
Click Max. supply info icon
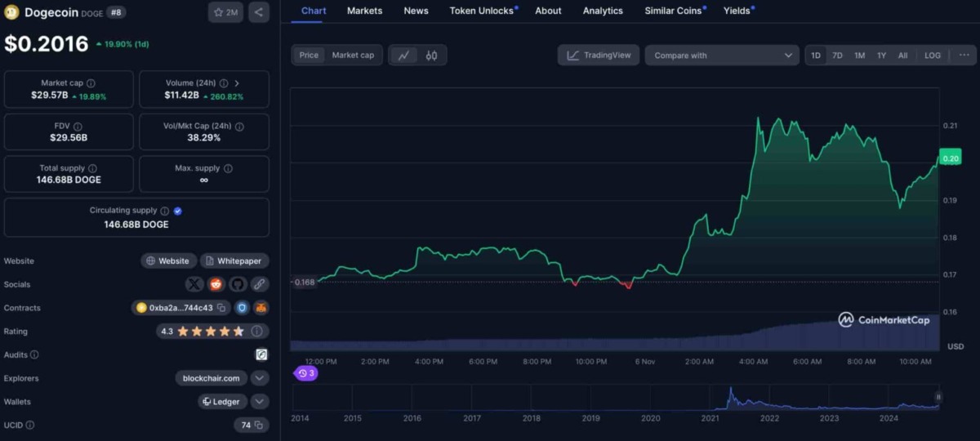click(x=228, y=168)
